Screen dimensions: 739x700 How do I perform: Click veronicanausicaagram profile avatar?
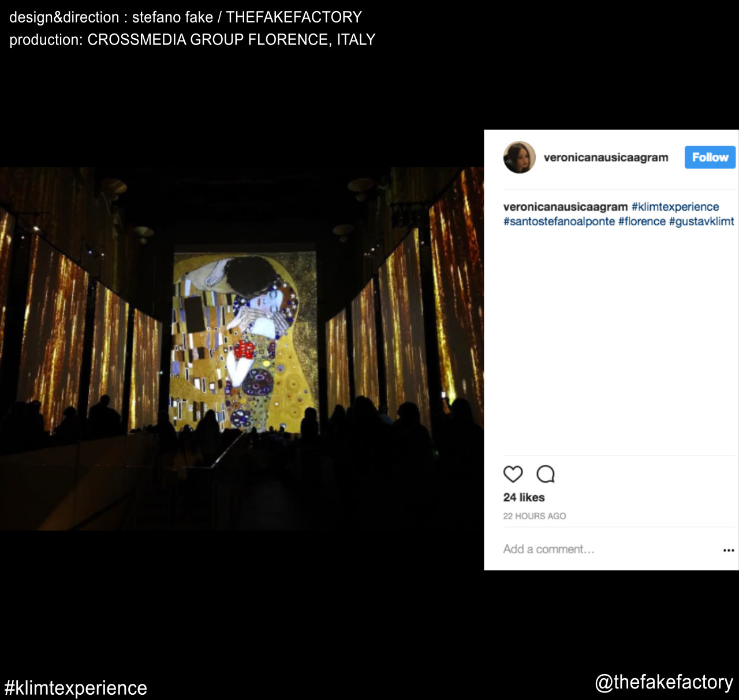(x=520, y=157)
